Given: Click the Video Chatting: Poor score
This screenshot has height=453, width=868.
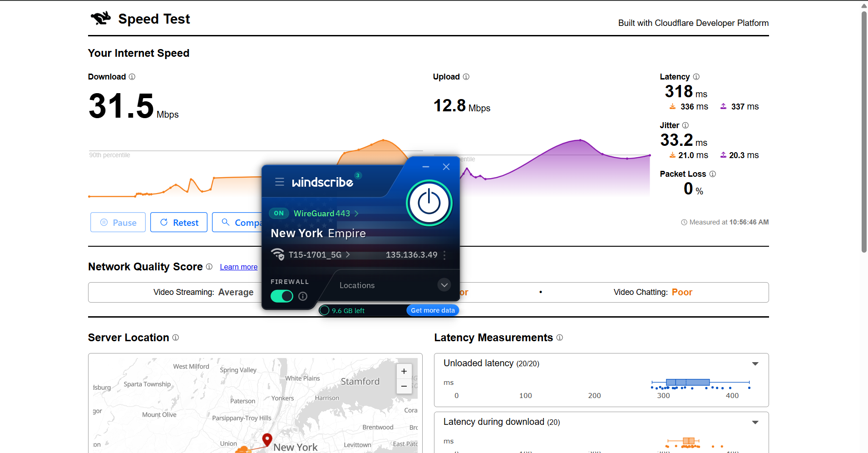Looking at the screenshot, I should click(653, 292).
